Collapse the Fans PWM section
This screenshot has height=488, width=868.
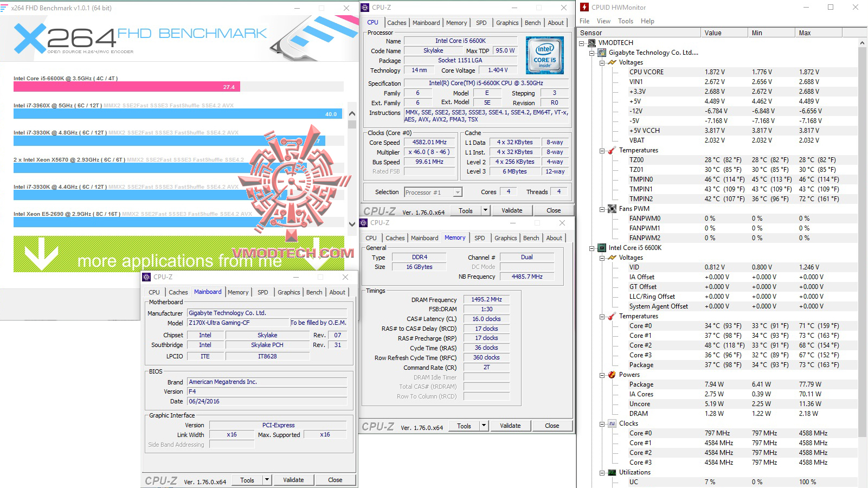[x=602, y=209]
